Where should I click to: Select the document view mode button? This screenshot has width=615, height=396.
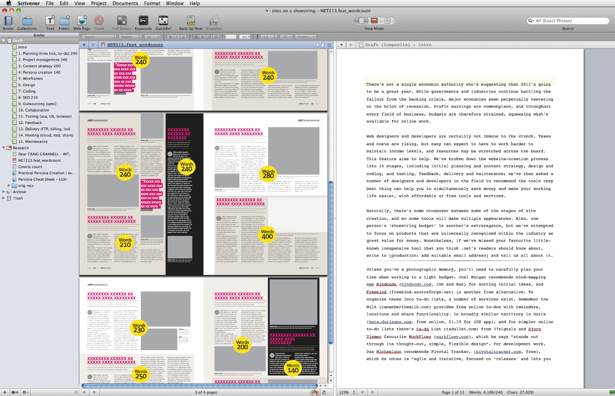coord(362,20)
